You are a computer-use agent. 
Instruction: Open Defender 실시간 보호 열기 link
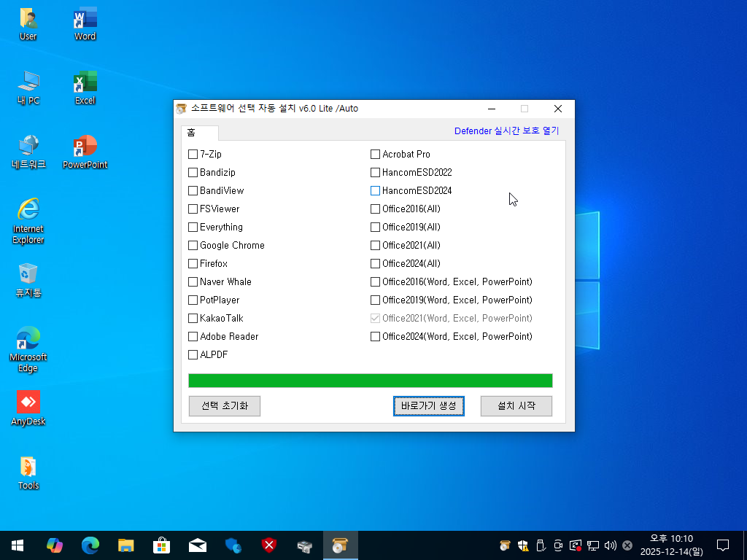click(x=506, y=131)
